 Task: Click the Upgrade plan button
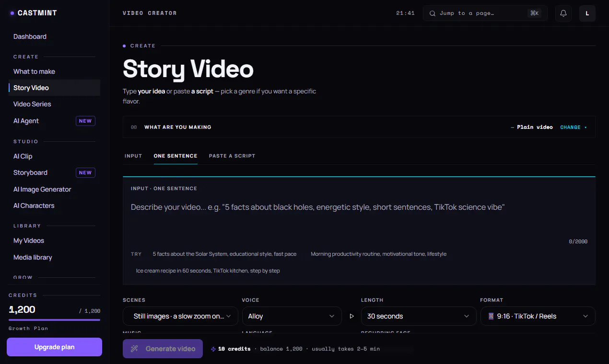54,347
